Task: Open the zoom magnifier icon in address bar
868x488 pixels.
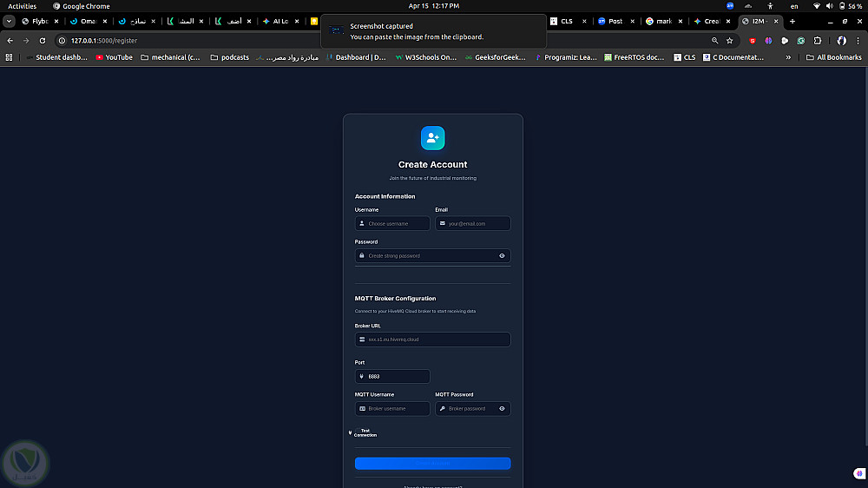Action: (714, 41)
